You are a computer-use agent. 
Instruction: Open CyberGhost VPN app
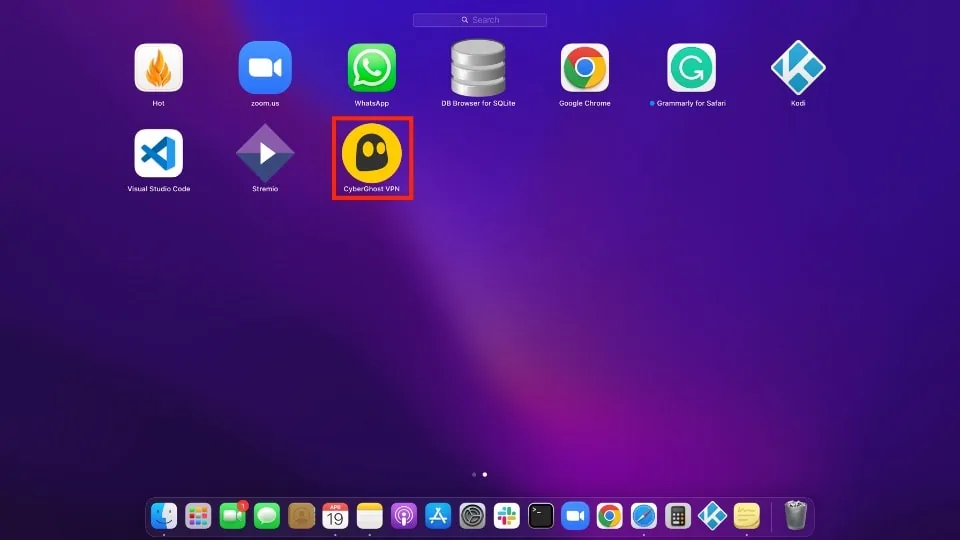click(x=372, y=153)
